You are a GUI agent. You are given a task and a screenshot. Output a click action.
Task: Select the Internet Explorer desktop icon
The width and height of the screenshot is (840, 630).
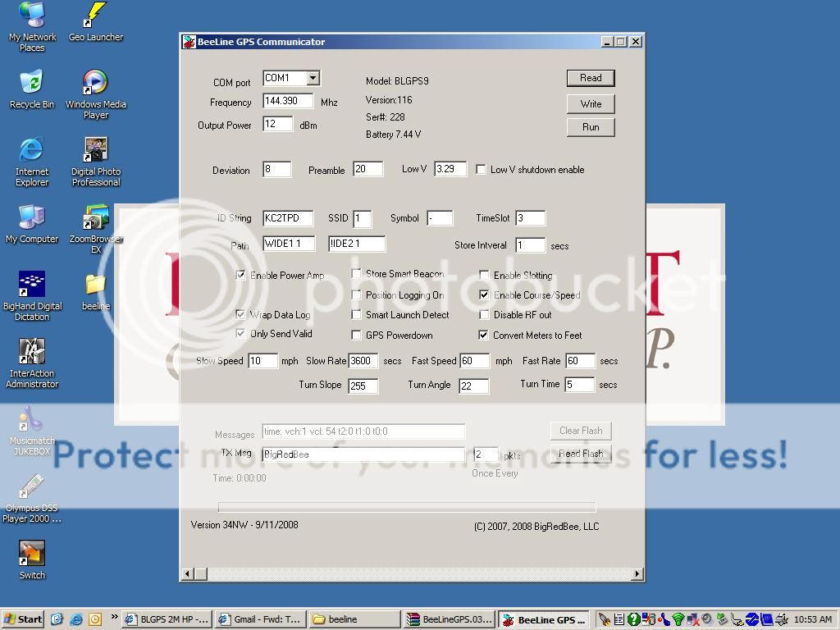(32, 162)
